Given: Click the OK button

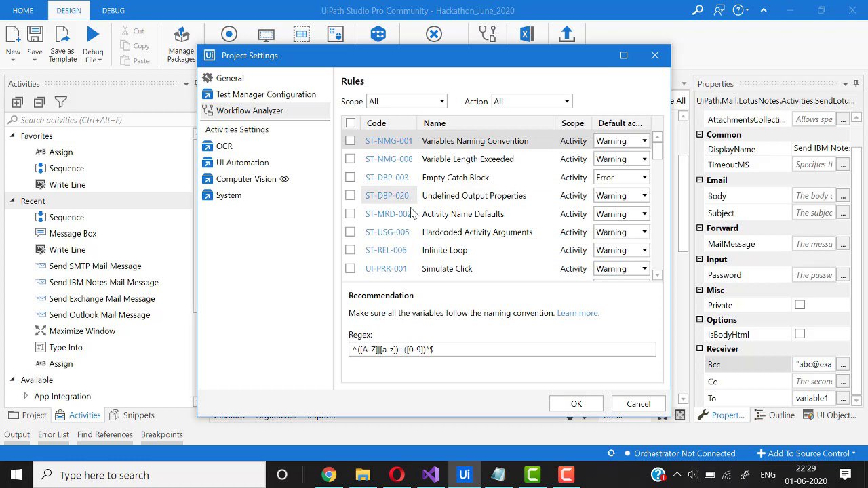Looking at the screenshot, I should tap(576, 403).
